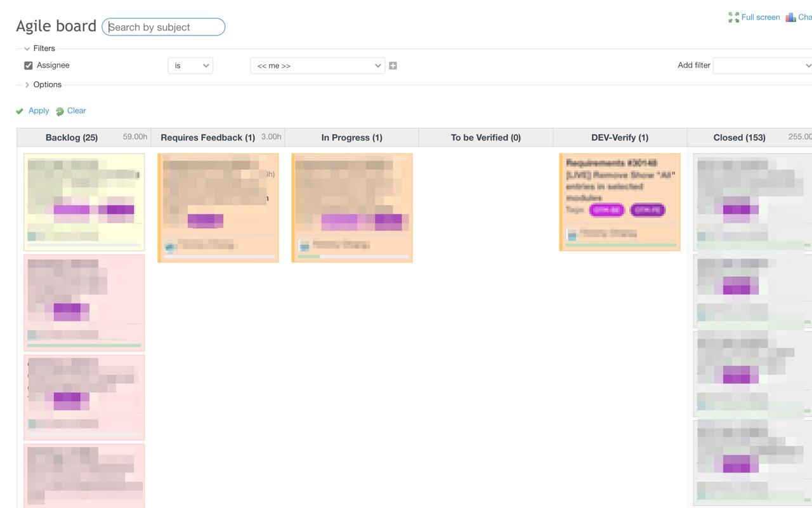This screenshot has height=508, width=812.
Task: Click the progress bar on In Progress card
Action: coord(353,257)
